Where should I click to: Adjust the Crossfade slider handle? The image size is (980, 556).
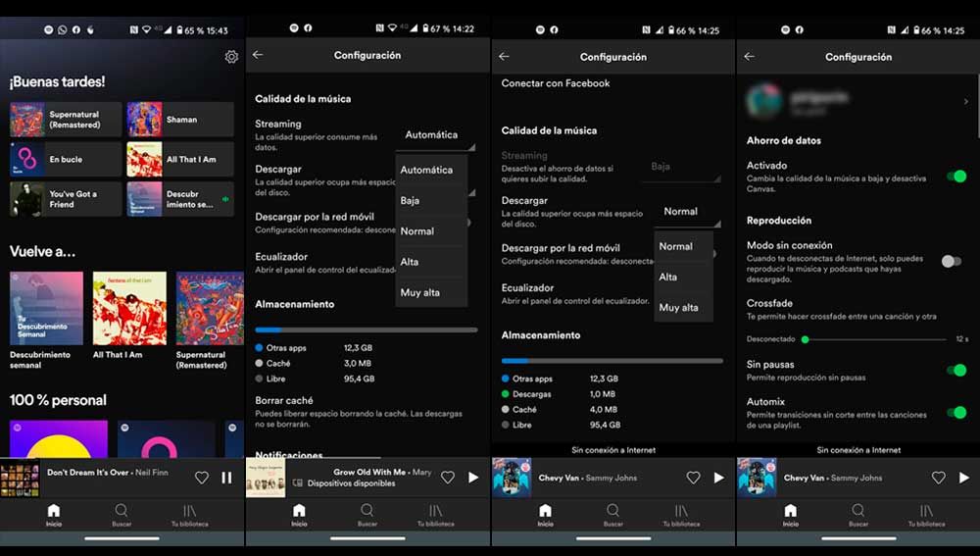pos(805,339)
